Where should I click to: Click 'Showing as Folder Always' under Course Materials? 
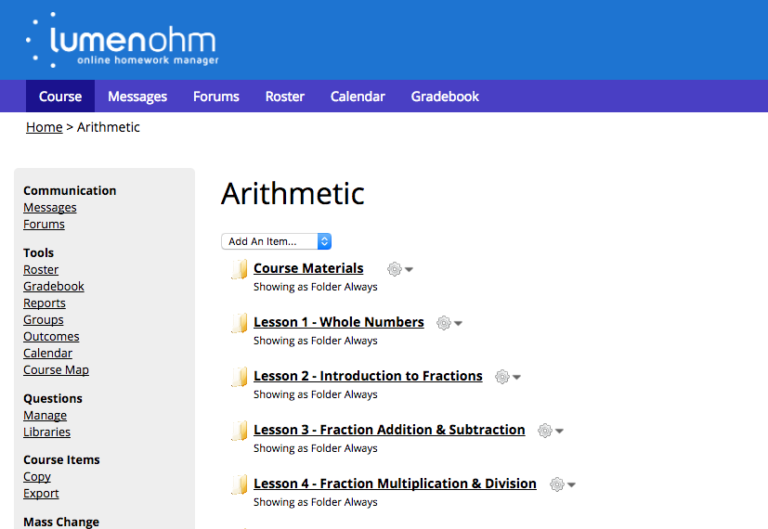(315, 287)
